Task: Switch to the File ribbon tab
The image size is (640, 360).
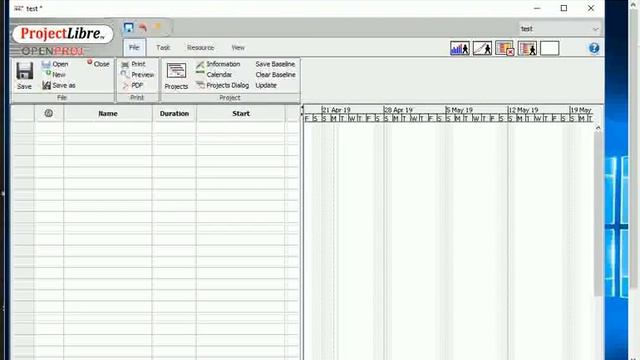Action: pos(134,48)
